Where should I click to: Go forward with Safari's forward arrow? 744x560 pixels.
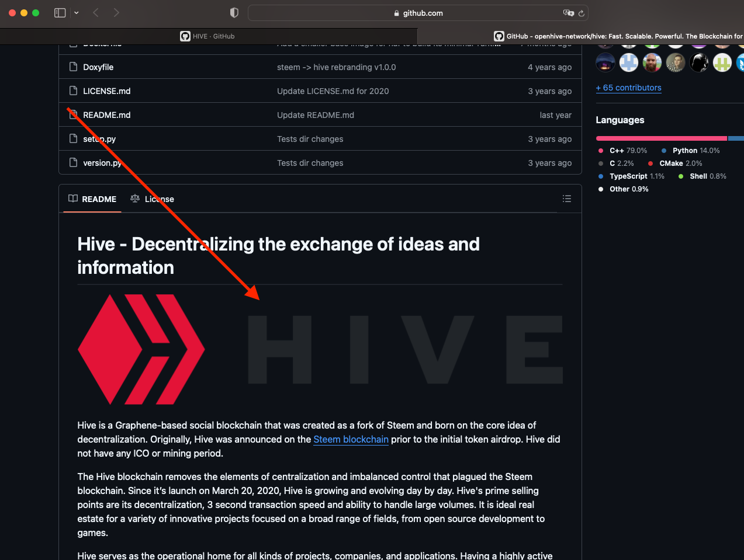click(116, 13)
